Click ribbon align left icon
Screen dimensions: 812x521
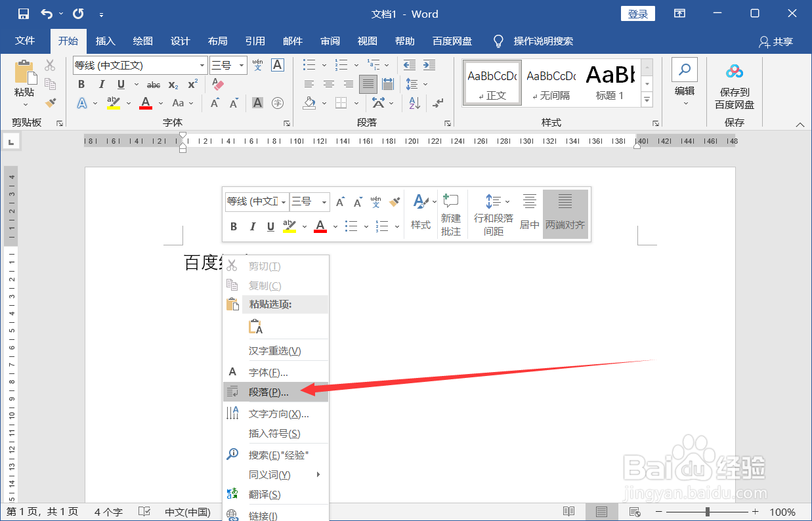(x=309, y=85)
